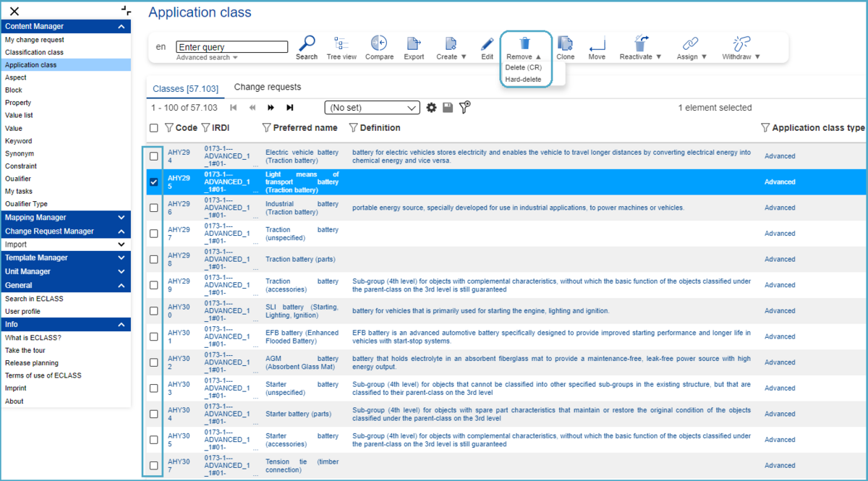
Task: Uncheck the selected AHY295 row checkbox
Action: [x=154, y=182]
